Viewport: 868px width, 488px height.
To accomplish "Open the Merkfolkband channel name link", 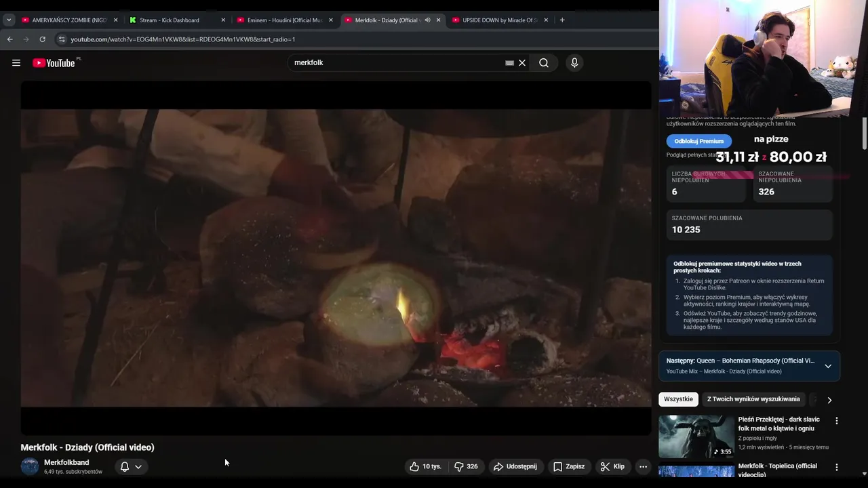I will 66,462.
